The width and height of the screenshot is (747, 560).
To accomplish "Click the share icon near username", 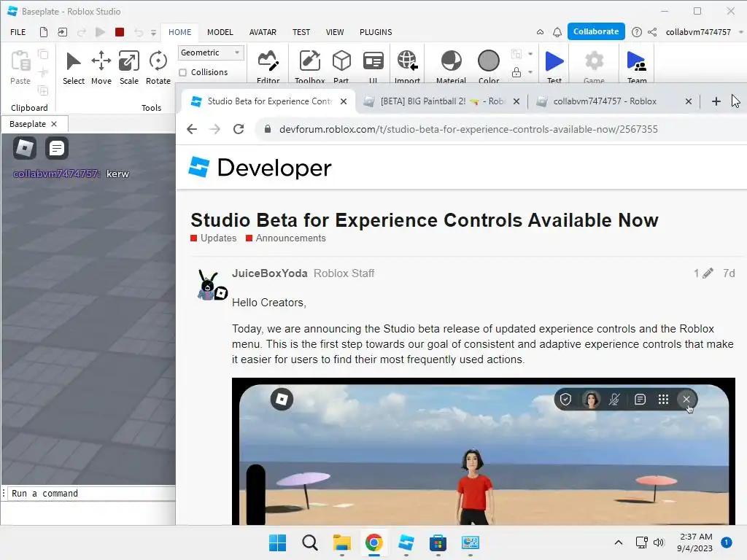I will click(652, 32).
